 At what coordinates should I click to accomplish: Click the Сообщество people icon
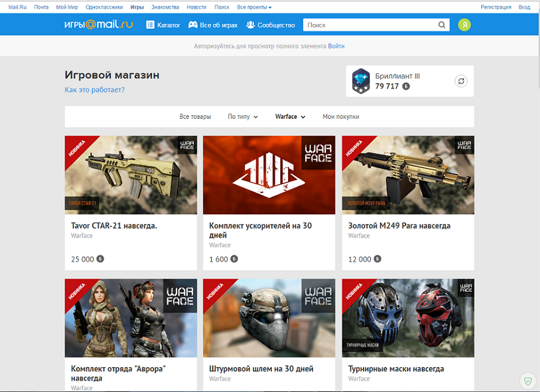pos(250,25)
